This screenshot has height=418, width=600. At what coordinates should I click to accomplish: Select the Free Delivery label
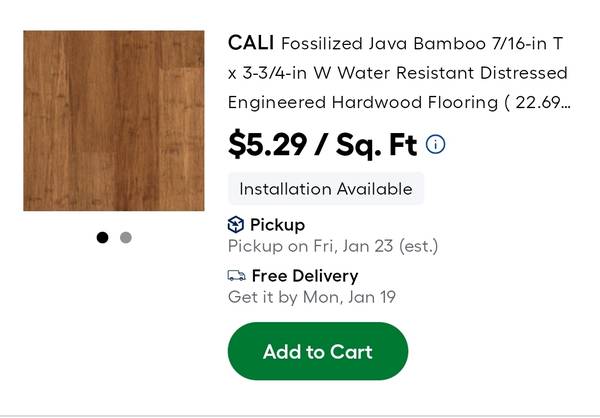pyautogui.click(x=304, y=275)
